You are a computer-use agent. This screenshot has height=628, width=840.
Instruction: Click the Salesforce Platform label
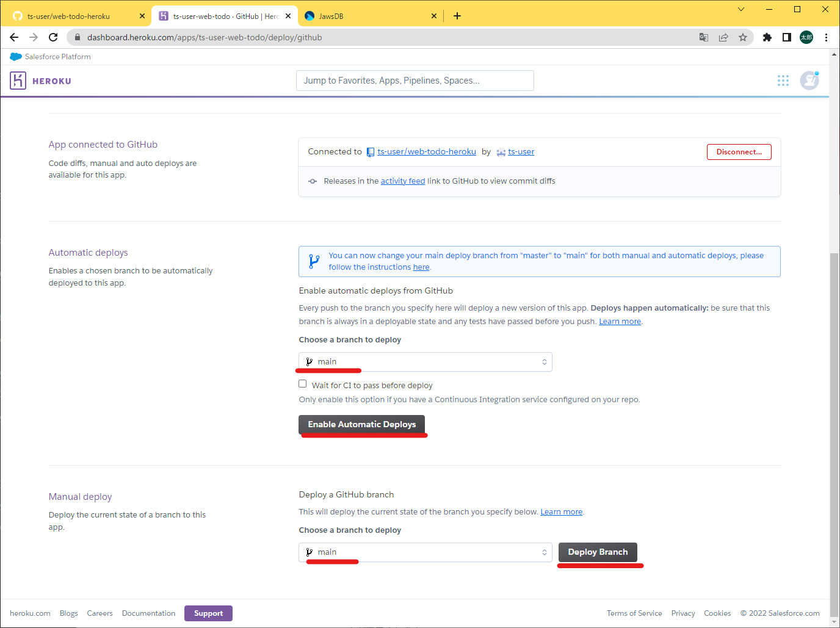[x=58, y=57]
